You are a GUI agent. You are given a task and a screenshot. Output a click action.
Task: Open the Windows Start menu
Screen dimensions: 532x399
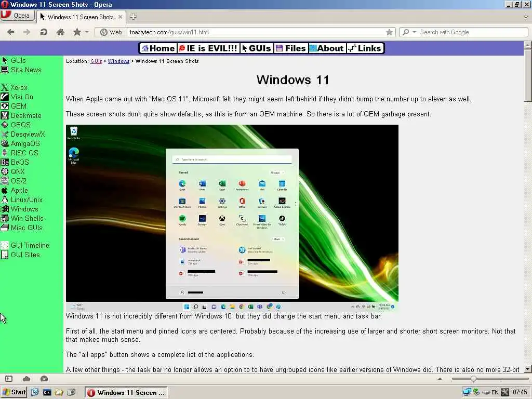(x=14, y=392)
